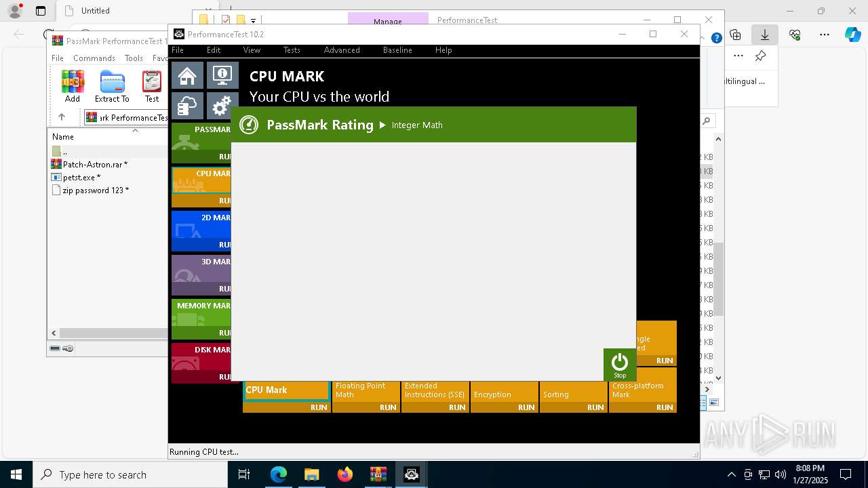Open PerformanceTest Advanced menu
The width and height of the screenshot is (868, 488).
coord(342,50)
